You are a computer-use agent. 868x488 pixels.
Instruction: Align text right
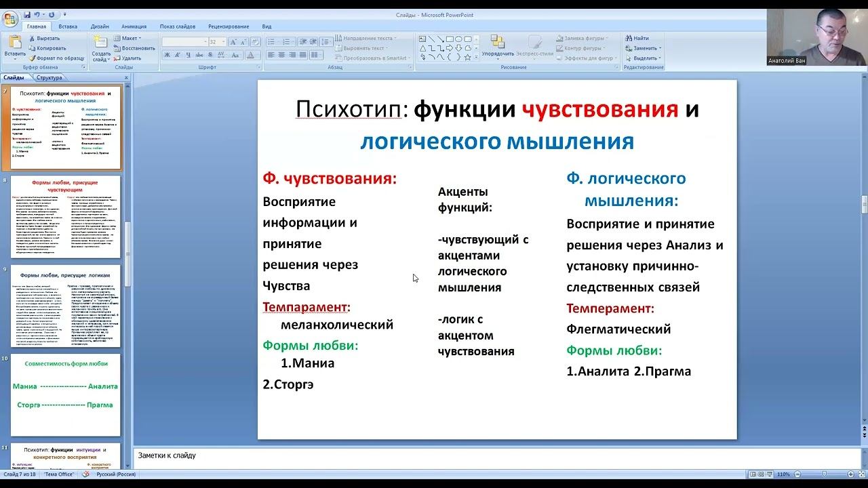(292, 55)
